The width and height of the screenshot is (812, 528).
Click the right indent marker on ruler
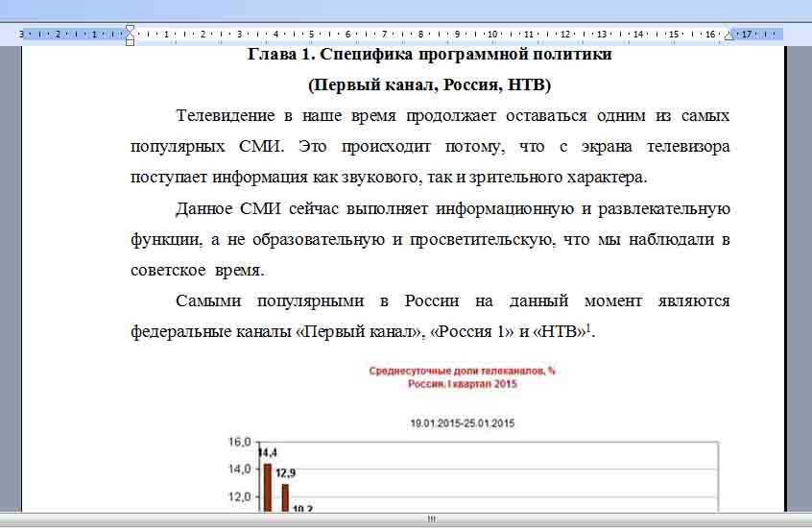point(729,36)
